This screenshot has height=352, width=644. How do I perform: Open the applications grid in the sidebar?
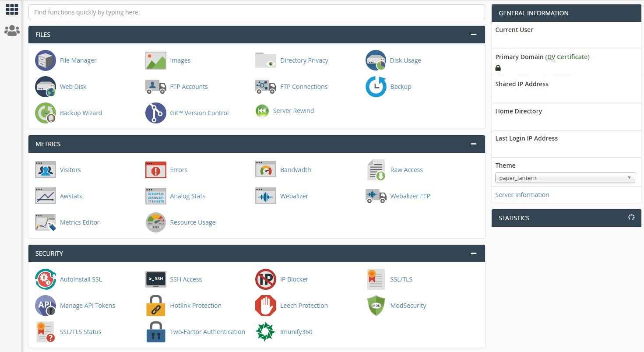pos(11,9)
